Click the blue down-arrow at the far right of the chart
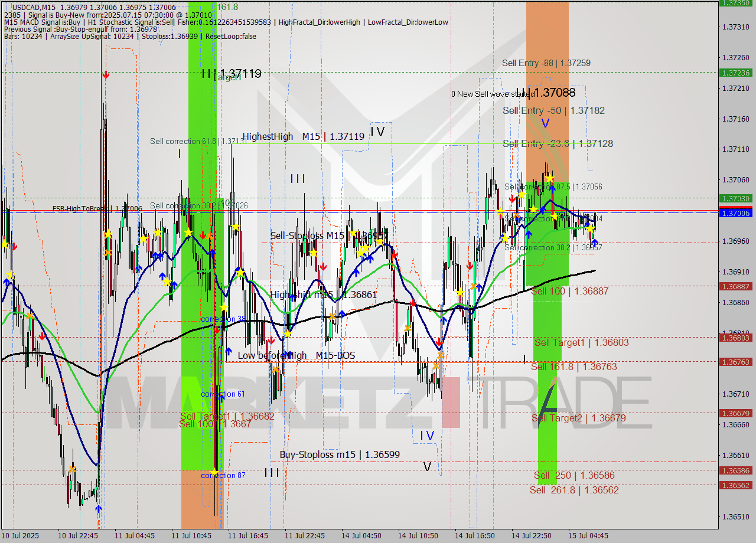The image size is (756, 543). point(596,241)
